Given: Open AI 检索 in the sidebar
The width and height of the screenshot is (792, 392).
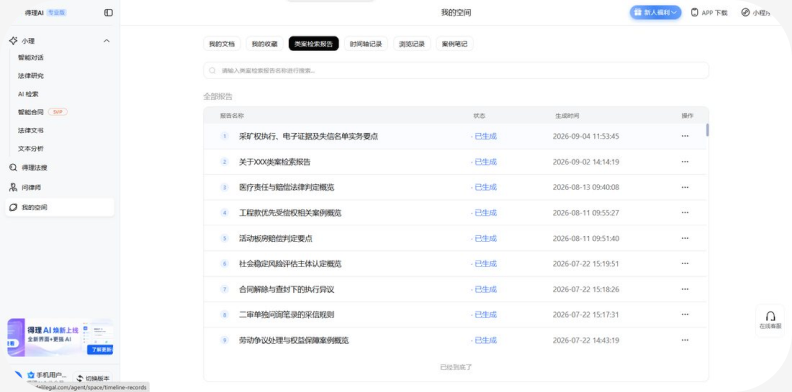Looking at the screenshot, I should 28,94.
